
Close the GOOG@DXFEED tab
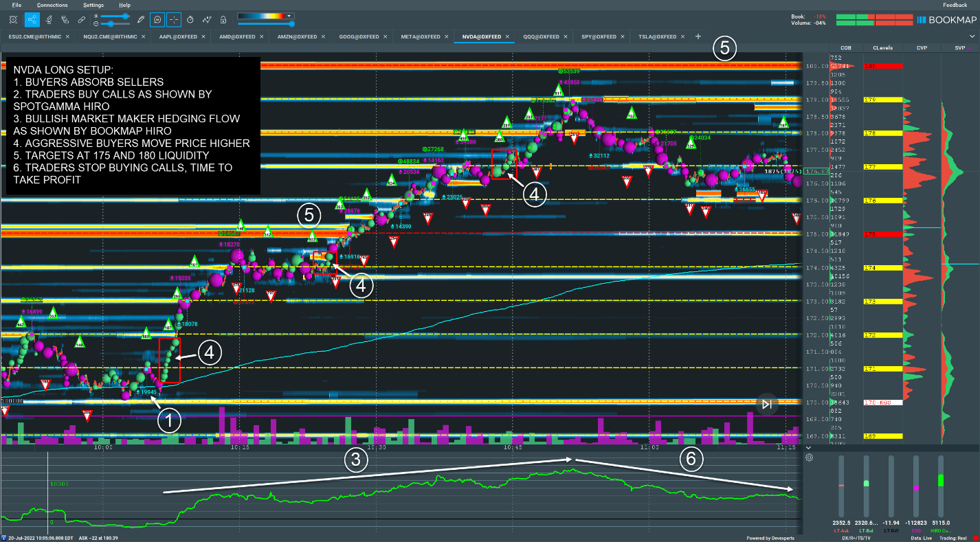tap(386, 36)
